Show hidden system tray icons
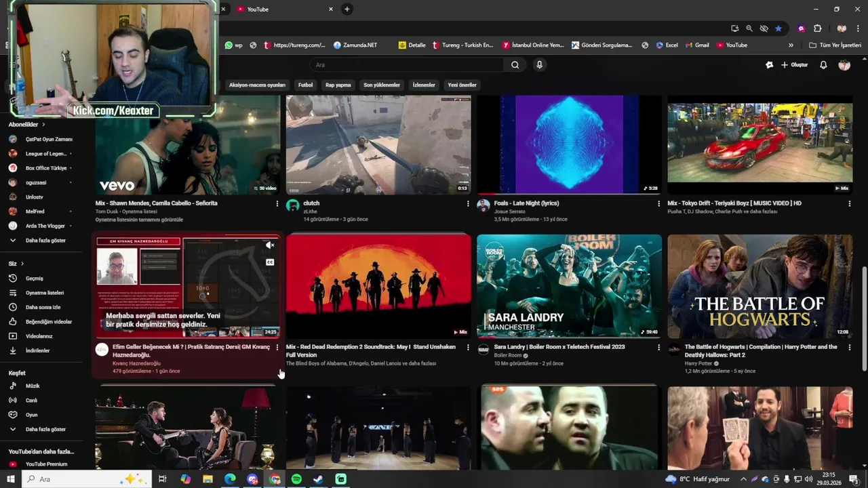This screenshot has width=868, height=488. coord(743,479)
